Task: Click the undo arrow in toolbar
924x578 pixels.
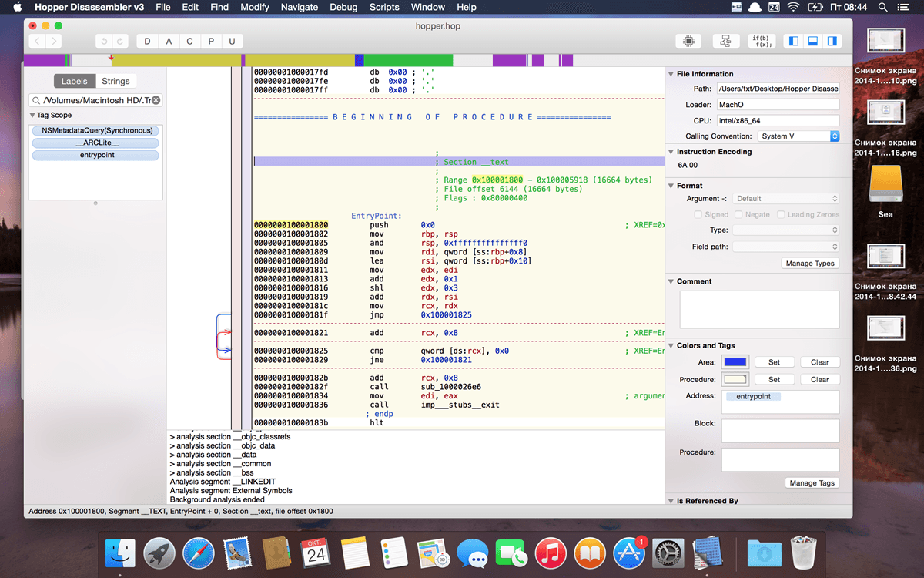Action: pyautogui.click(x=104, y=41)
